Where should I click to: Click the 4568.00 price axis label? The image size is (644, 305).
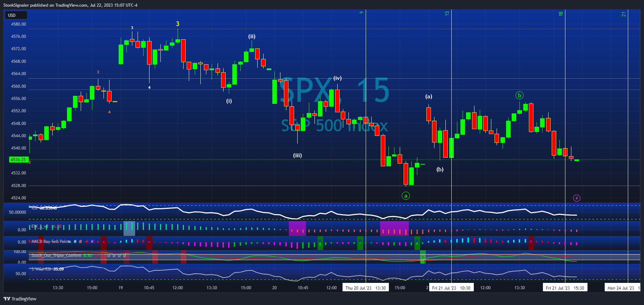click(19, 61)
